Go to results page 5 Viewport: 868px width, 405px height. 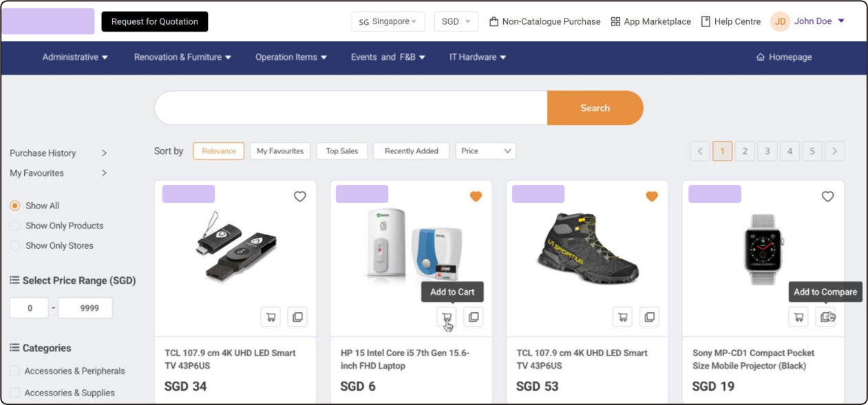click(x=812, y=151)
